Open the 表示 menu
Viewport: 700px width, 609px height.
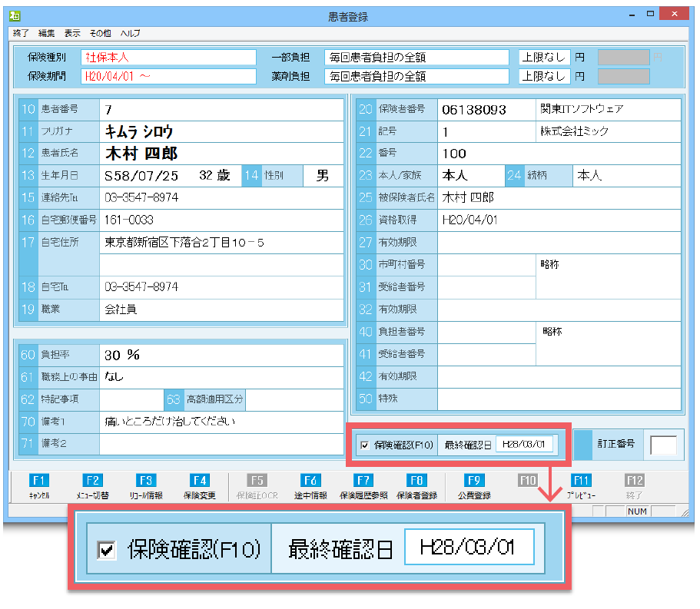point(71,33)
